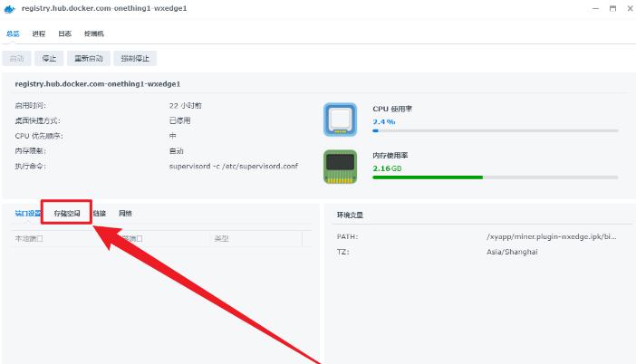The image size is (636, 364).
Task: Click the 自动 memory limit value
Action: click(x=177, y=151)
